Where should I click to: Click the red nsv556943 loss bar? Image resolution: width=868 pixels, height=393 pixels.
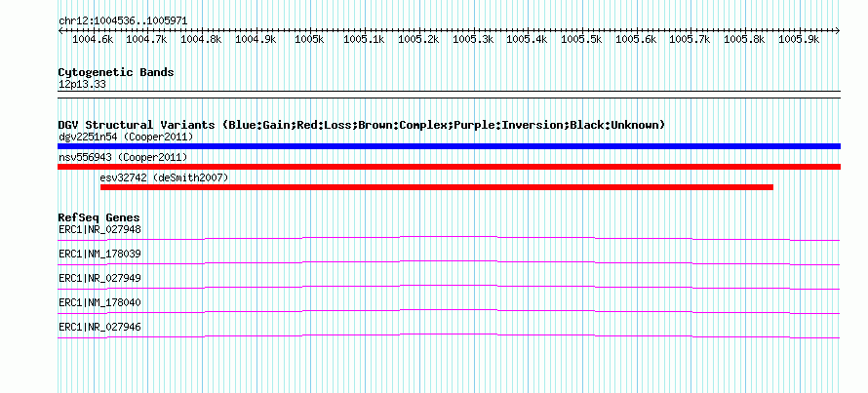click(x=449, y=167)
